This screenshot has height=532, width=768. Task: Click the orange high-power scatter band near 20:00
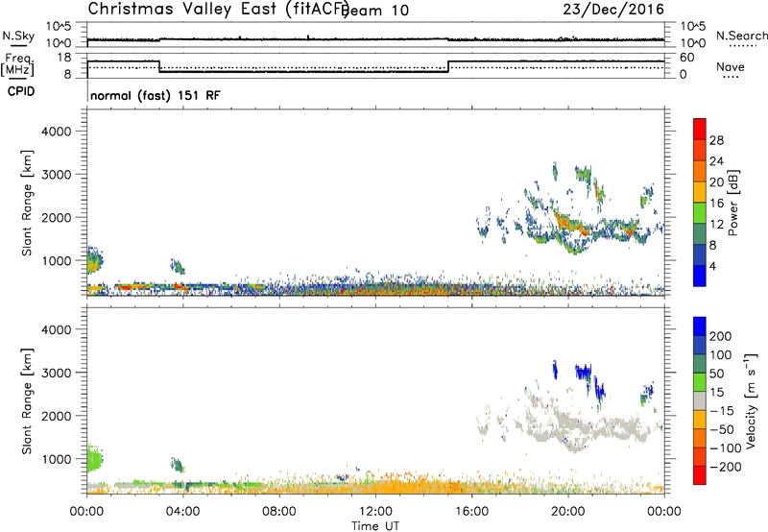570,224
